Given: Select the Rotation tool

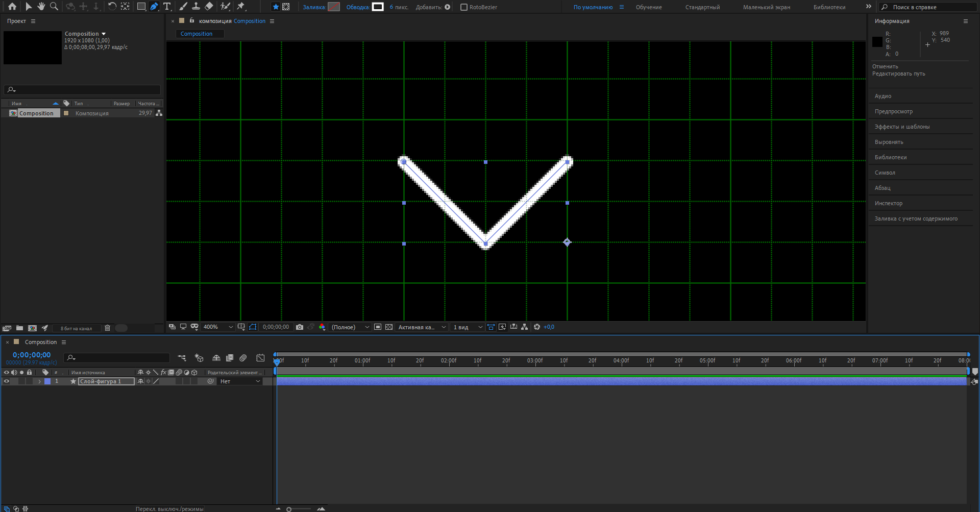Looking at the screenshot, I should coord(112,7).
